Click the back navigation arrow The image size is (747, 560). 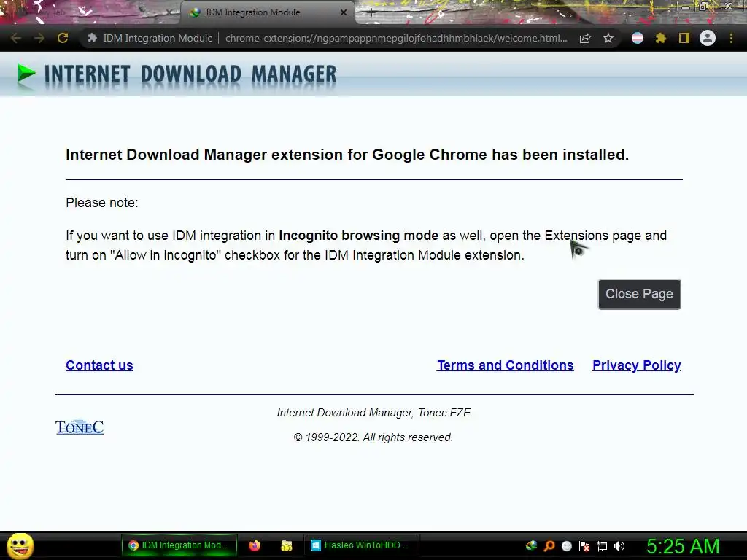pyautogui.click(x=16, y=38)
